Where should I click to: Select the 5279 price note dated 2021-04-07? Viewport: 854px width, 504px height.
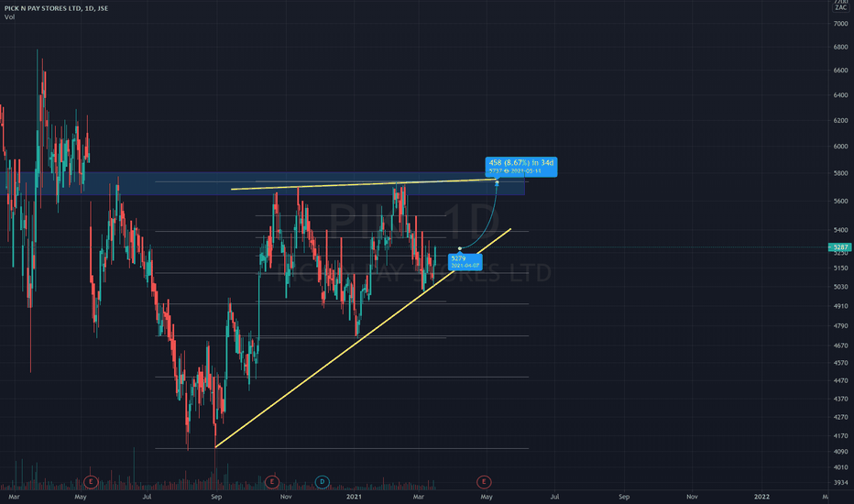pos(465,261)
